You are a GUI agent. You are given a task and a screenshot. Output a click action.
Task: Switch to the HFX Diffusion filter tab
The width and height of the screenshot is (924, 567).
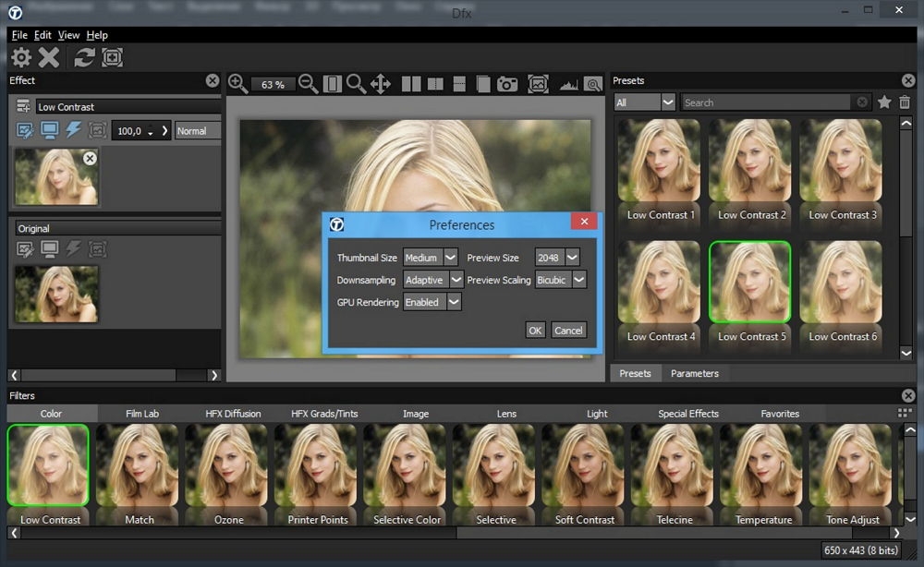(x=233, y=414)
